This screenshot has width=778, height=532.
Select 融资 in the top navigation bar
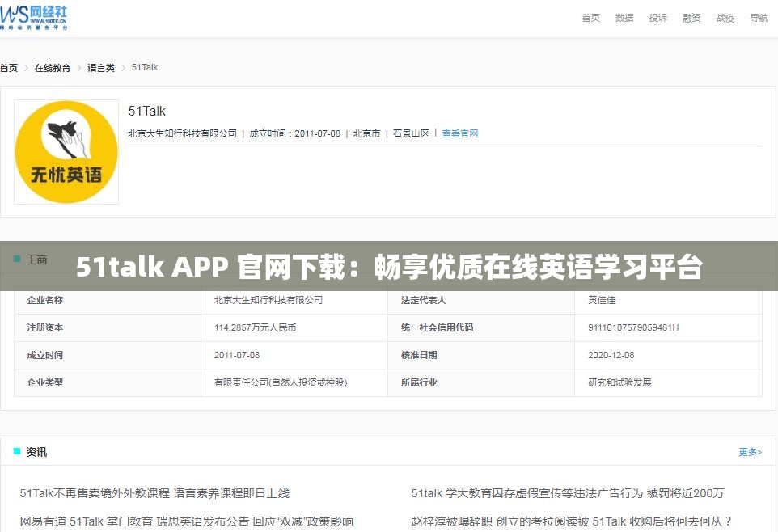point(691,17)
